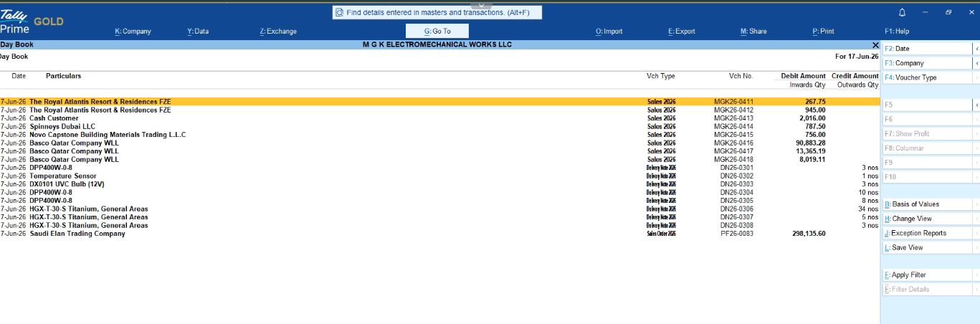The width and height of the screenshot is (980, 324).
Task: Click F7: Show Profit button
Action: (x=926, y=133)
